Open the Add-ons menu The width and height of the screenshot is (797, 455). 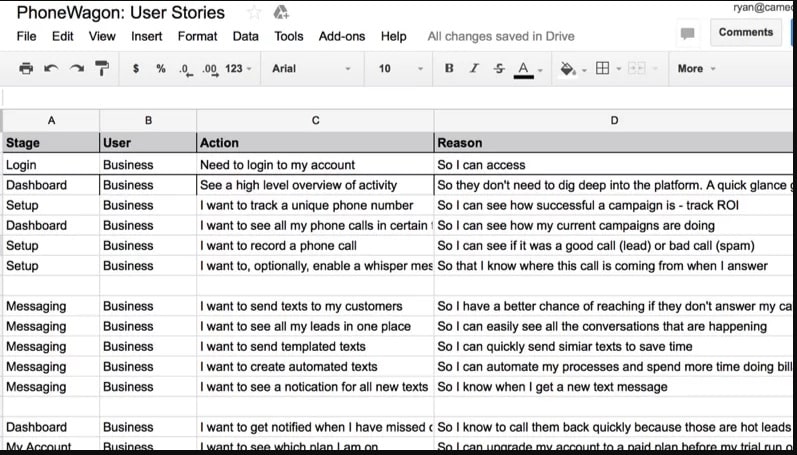[342, 37]
